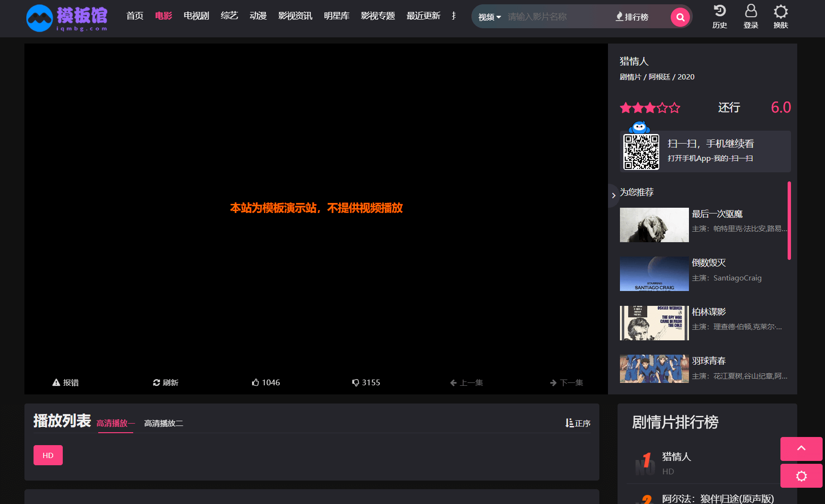The height and width of the screenshot is (504, 825).
Task: Open the pink floating settings gear button
Action: (x=801, y=476)
